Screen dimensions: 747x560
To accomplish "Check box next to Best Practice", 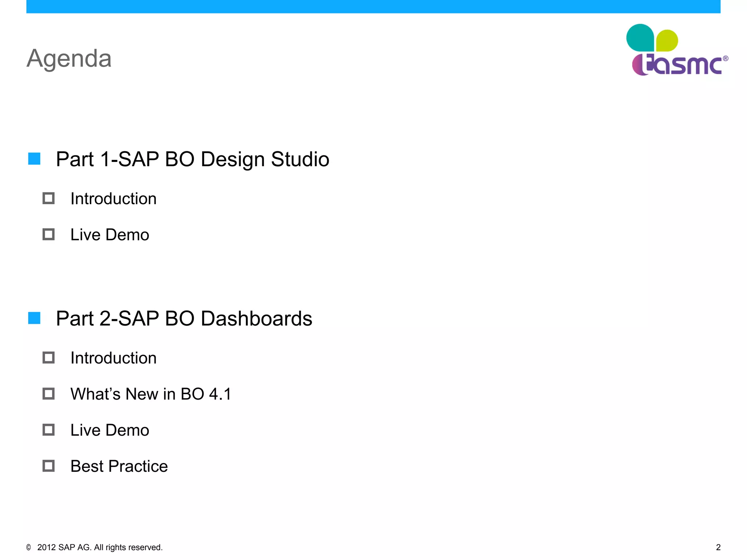I will pos(49,466).
